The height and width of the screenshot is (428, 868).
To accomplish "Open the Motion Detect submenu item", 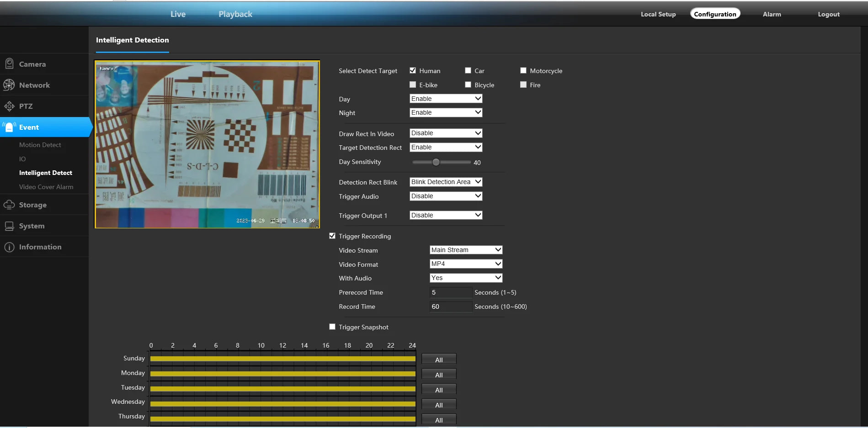I will pos(40,145).
